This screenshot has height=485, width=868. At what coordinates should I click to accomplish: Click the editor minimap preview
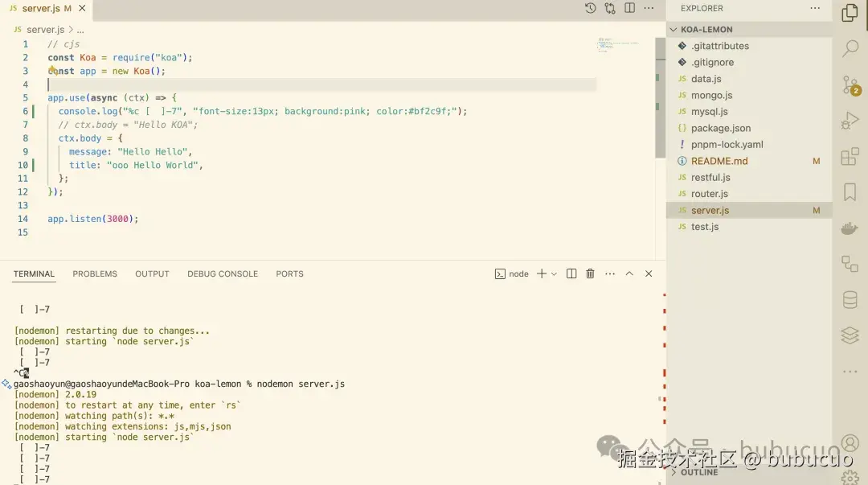pos(618,44)
